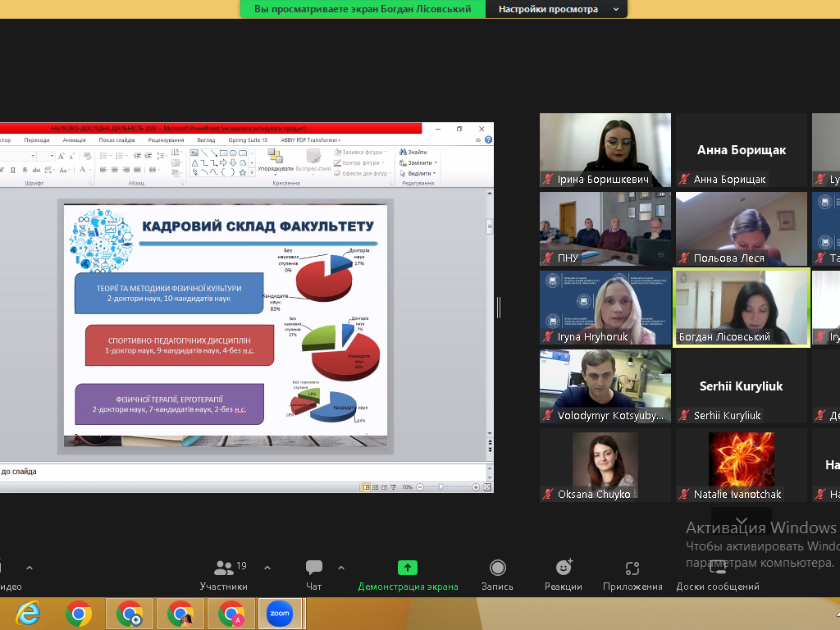Click the Share Screen green icon
This screenshot has height=630, width=840.
click(408, 568)
